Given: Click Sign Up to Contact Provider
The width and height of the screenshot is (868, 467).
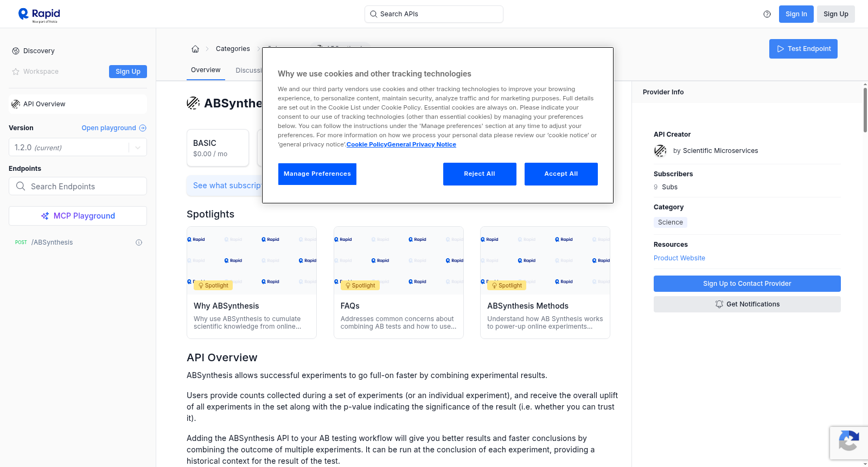Looking at the screenshot, I should tap(747, 284).
